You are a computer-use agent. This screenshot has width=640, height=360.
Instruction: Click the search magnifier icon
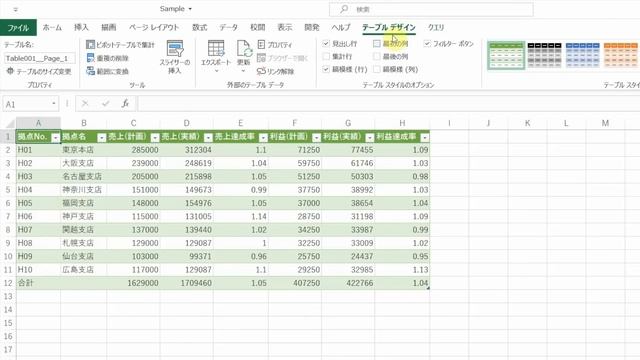[x=344, y=9]
